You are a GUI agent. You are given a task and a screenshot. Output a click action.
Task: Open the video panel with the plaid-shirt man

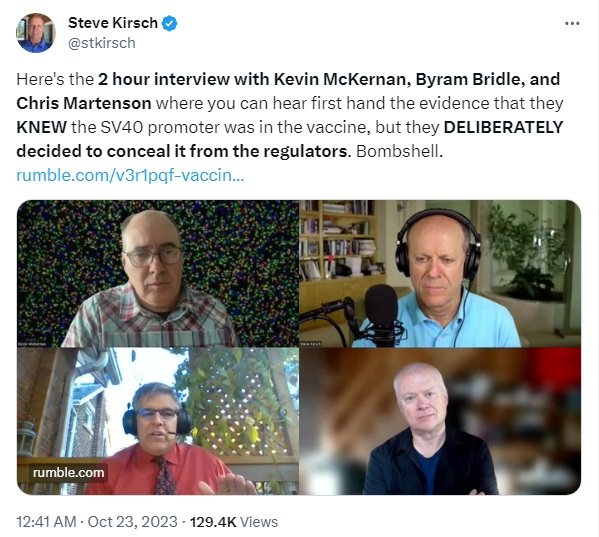coord(158,273)
